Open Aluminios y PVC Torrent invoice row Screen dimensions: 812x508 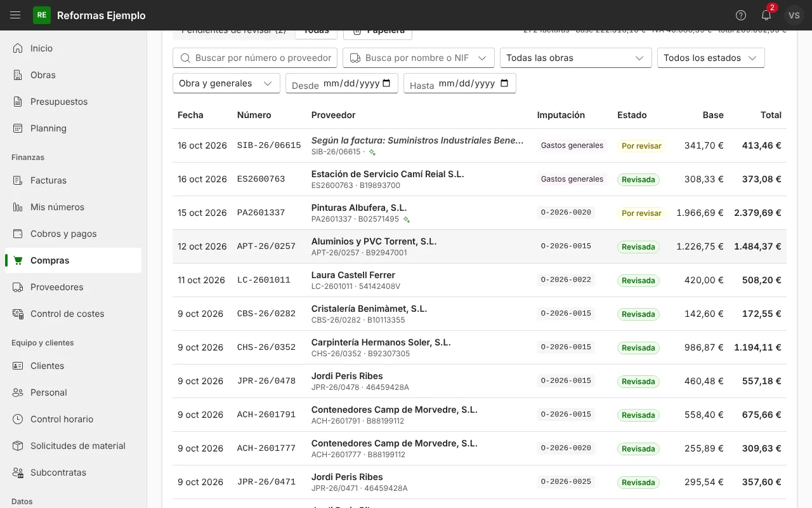point(480,246)
